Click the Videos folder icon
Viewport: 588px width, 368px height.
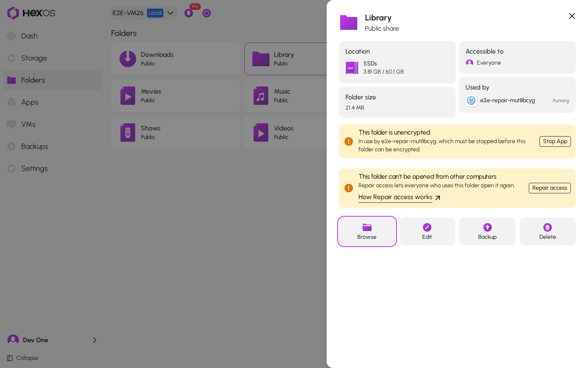(x=261, y=132)
